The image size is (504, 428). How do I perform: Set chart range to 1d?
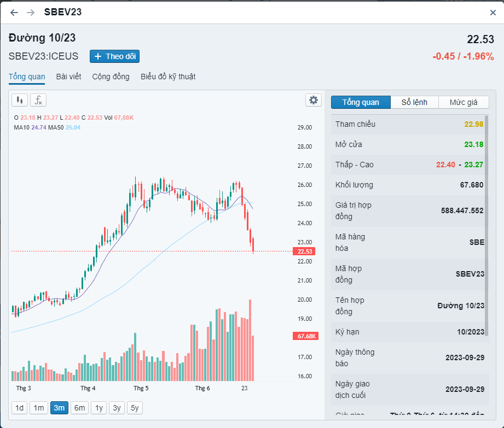point(19,408)
